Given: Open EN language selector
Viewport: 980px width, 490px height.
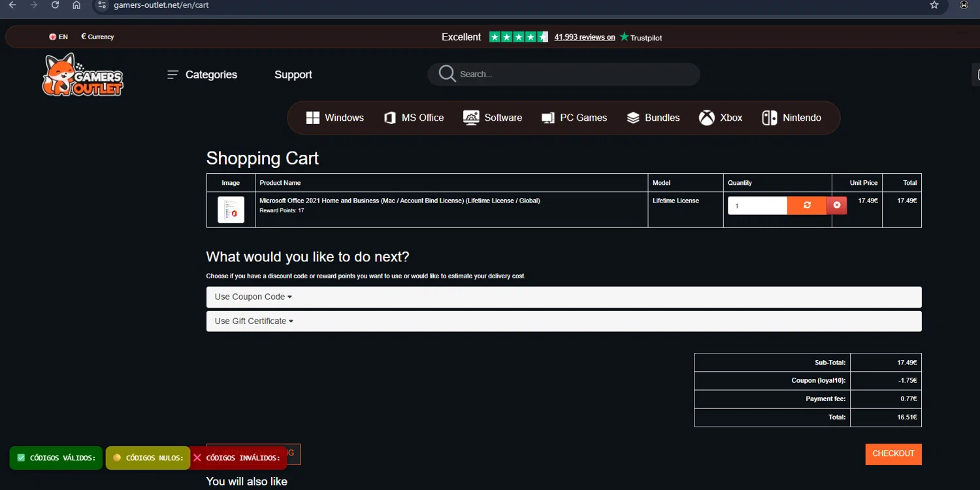Looking at the screenshot, I should [58, 37].
